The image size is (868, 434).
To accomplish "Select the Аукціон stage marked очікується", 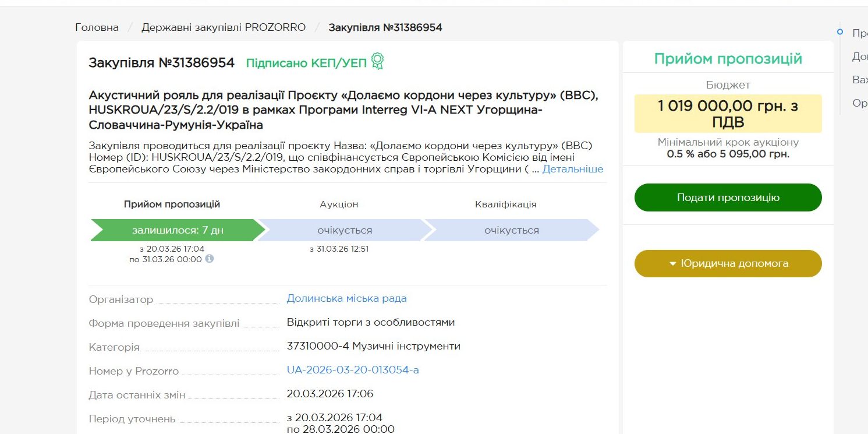I will (x=345, y=230).
